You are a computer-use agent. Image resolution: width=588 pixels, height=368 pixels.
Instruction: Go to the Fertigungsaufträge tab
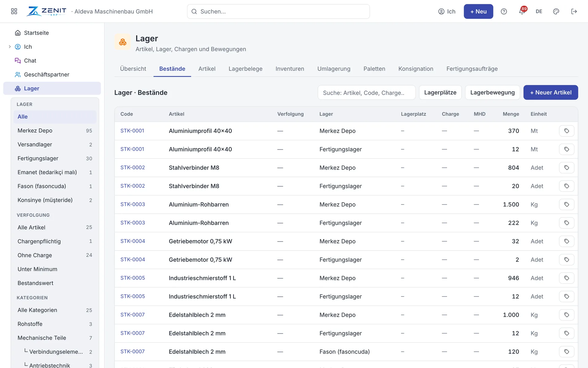pyautogui.click(x=472, y=69)
